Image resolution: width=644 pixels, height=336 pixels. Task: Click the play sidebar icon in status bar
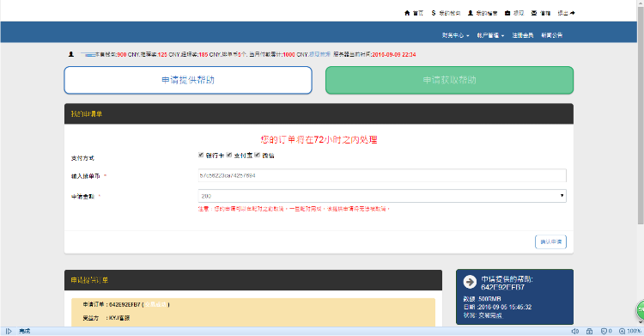(x=9, y=331)
